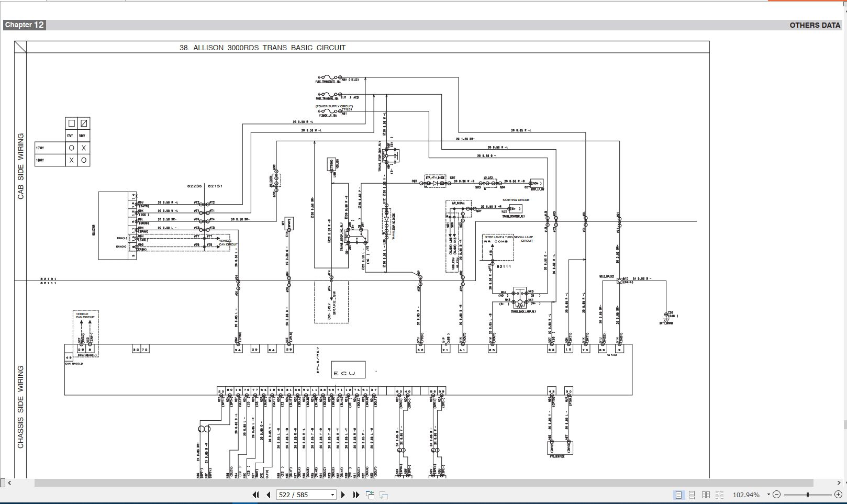Click the CAB SIDE WIRING label
The height and width of the screenshot is (504, 847).
pyautogui.click(x=21, y=166)
